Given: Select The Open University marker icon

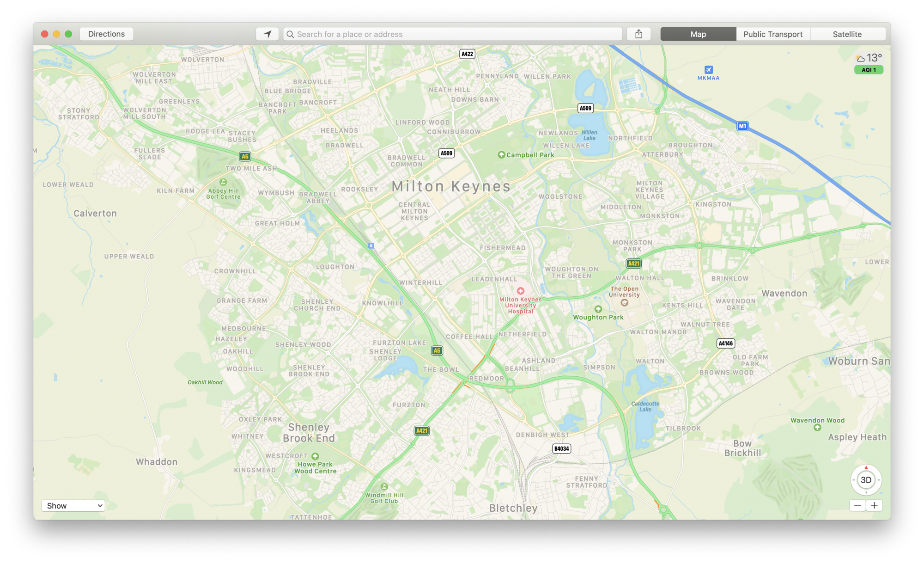Looking at the screenshot, I should 624,303.
